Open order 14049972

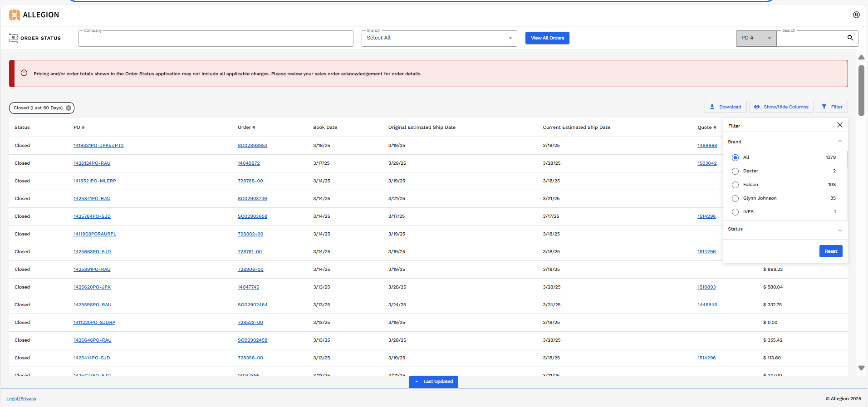[x=249, y=163]
